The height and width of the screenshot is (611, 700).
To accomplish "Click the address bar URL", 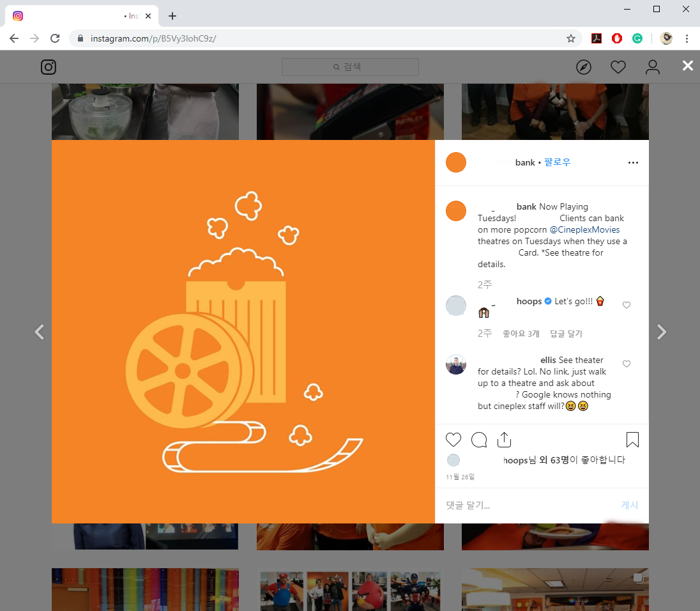I will (153, 38).
